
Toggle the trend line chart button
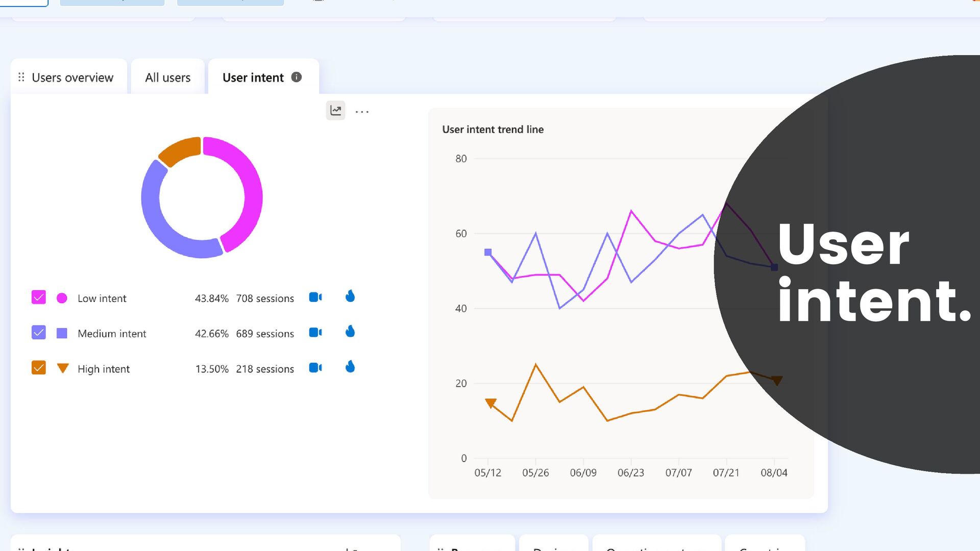[335, 111]
